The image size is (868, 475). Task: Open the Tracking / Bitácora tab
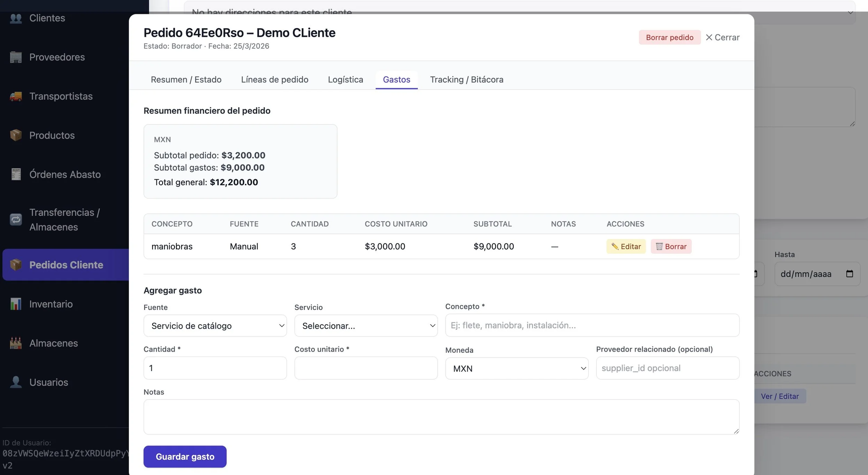(466, 80)
